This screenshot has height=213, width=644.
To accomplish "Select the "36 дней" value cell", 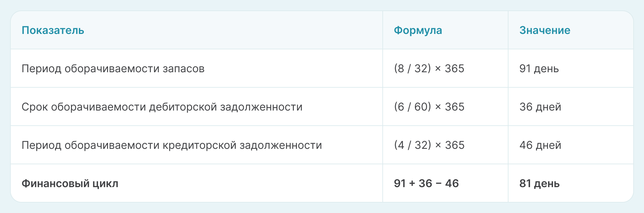I will click(540, 107).
